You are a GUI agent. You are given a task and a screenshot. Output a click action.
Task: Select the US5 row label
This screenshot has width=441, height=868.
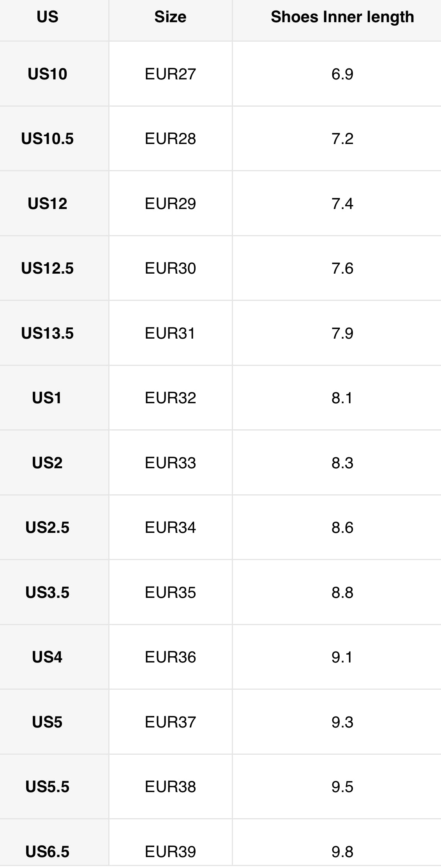tap(47, 722)
